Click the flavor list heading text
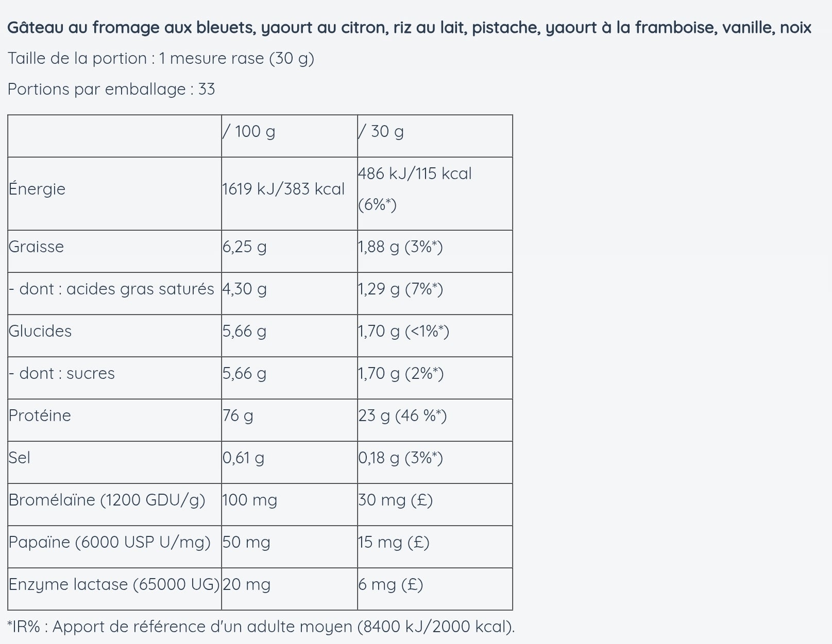This screenshot has height=644, width=832. coord(409,27)
